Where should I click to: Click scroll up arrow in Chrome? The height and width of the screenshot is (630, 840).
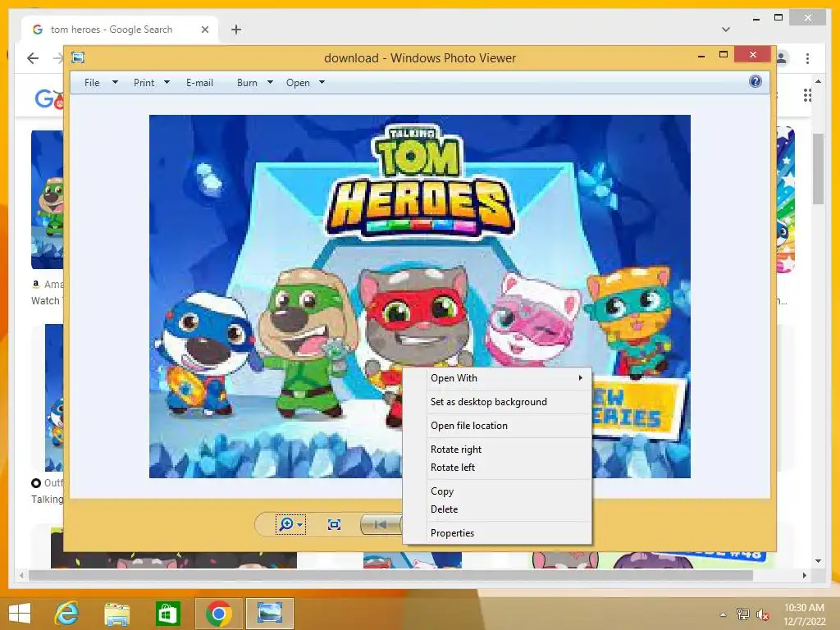(x=818, y=81)
